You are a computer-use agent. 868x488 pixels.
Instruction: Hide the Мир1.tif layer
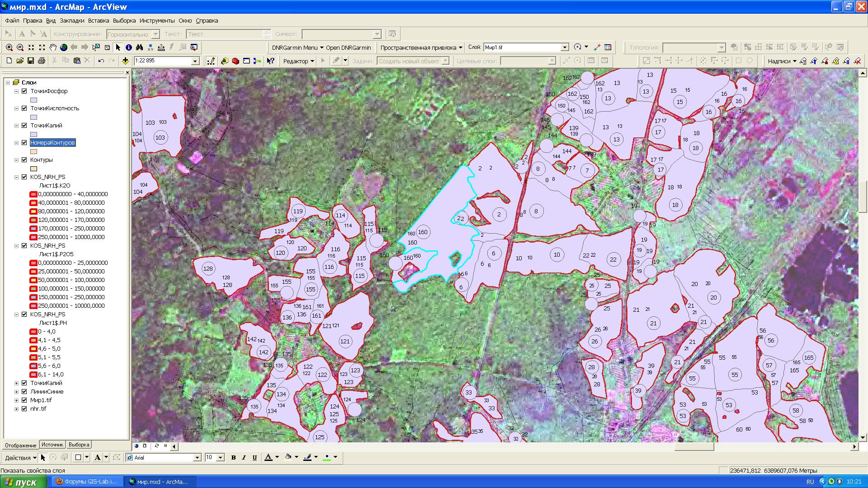[24, 400]
